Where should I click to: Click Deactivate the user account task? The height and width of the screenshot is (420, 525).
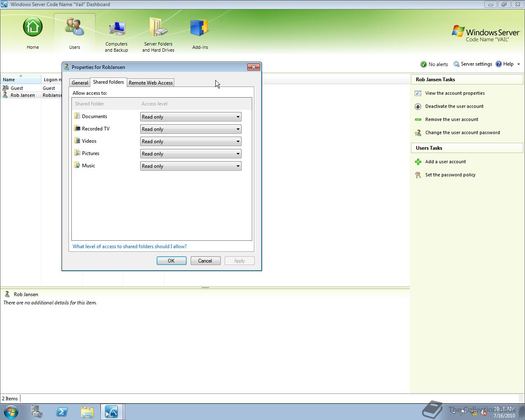coord(454,106)
